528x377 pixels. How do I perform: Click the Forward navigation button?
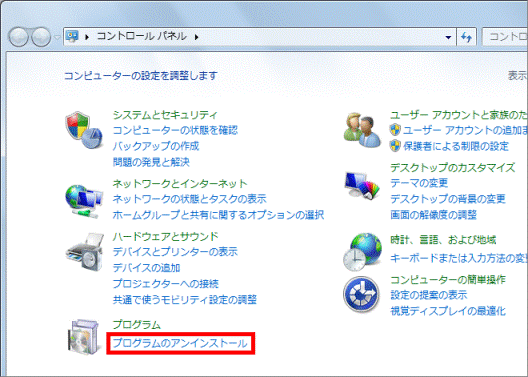[x=41, y=36]
